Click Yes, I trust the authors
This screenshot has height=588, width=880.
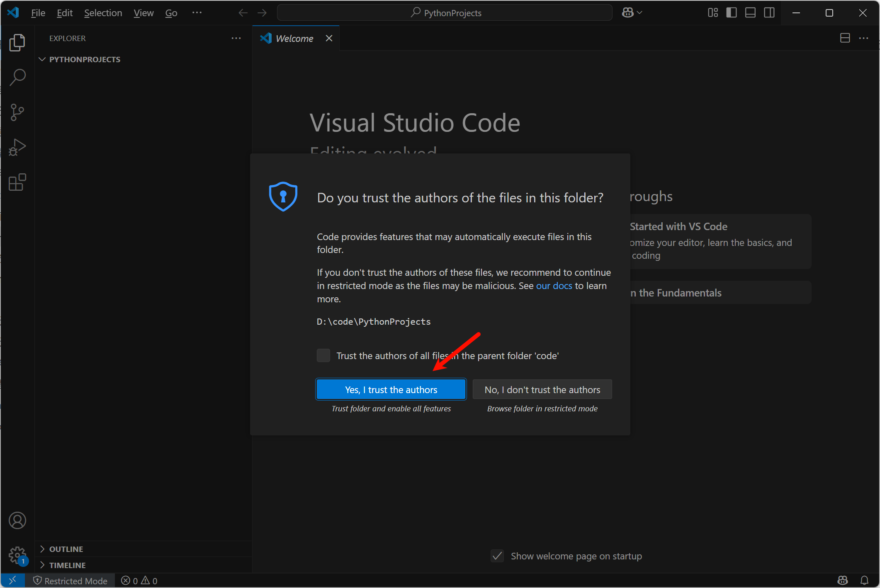pyautogui.click(x=391, y=390)
